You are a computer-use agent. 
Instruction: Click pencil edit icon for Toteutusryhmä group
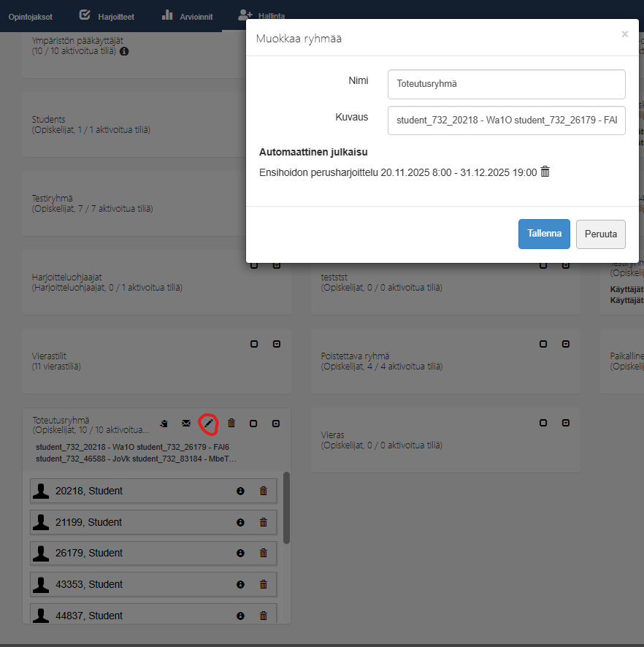(x=209, y=423)
